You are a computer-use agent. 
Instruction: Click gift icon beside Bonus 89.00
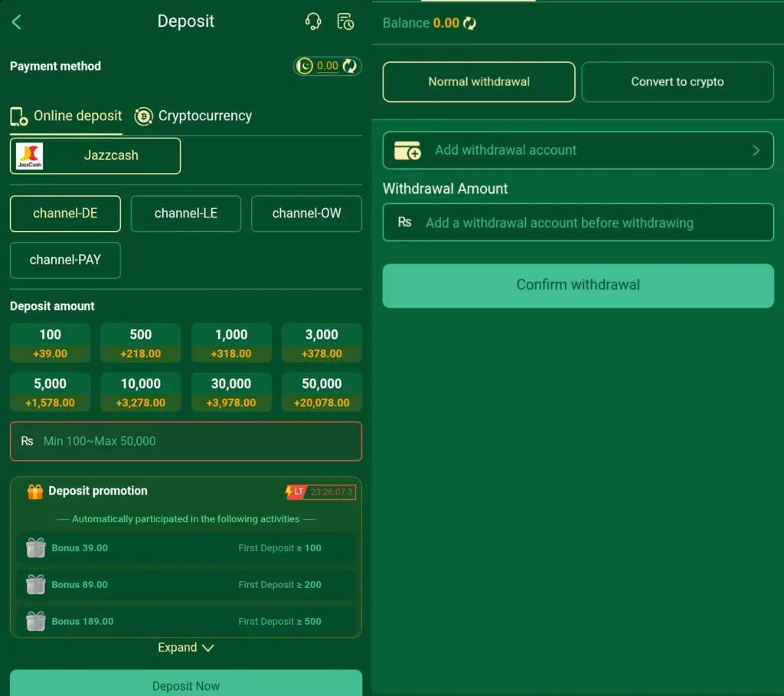(35, 584)
